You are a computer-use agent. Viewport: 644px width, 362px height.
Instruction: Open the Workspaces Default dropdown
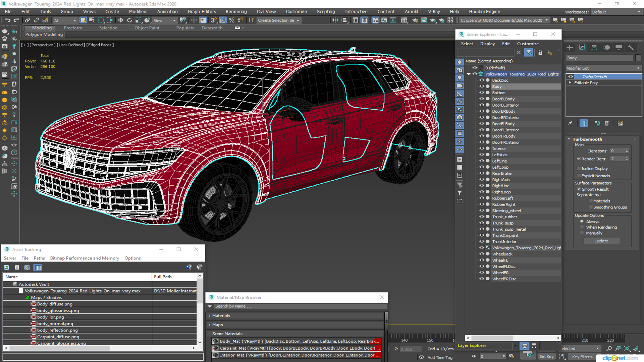tap(616, 12)
